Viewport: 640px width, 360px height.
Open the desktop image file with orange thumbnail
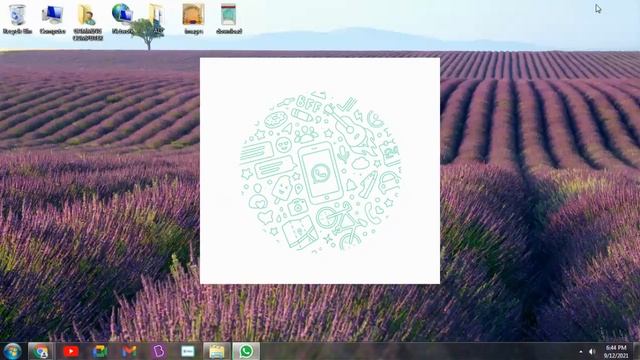click(x=193, y=19)
